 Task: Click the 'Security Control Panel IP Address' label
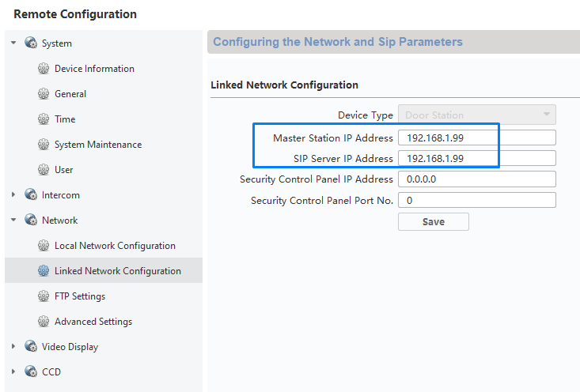tap(317, 179)
